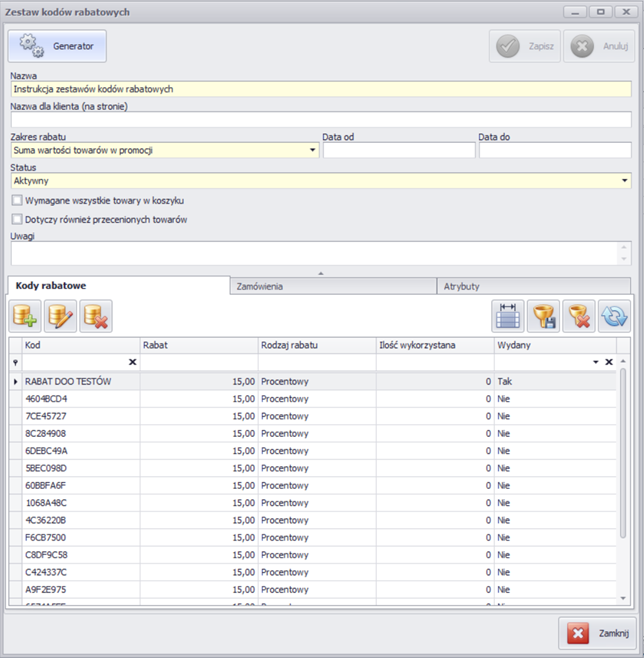Select the row RABAT DOO TESTÓW
This screenshot has width=644, height=658.
coord(313,381)
